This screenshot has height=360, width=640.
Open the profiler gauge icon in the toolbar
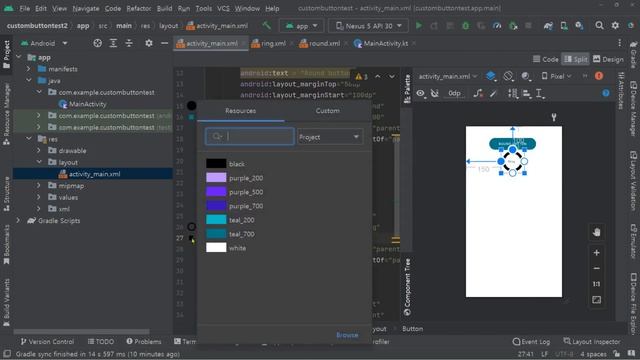[497, 26]
